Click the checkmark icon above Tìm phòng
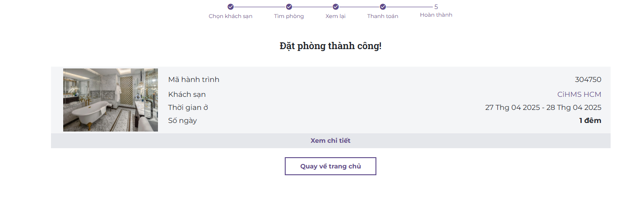 point(289,7)
